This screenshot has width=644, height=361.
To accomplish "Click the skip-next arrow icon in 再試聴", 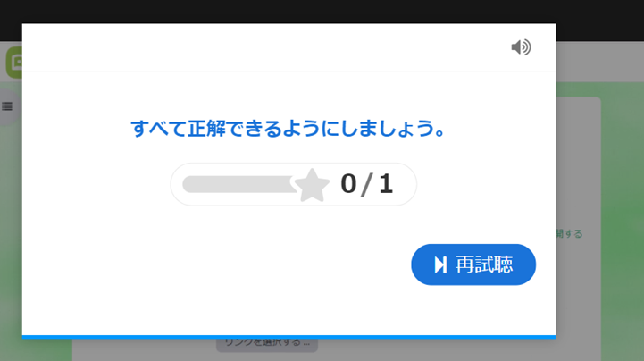I will [440, 264].
